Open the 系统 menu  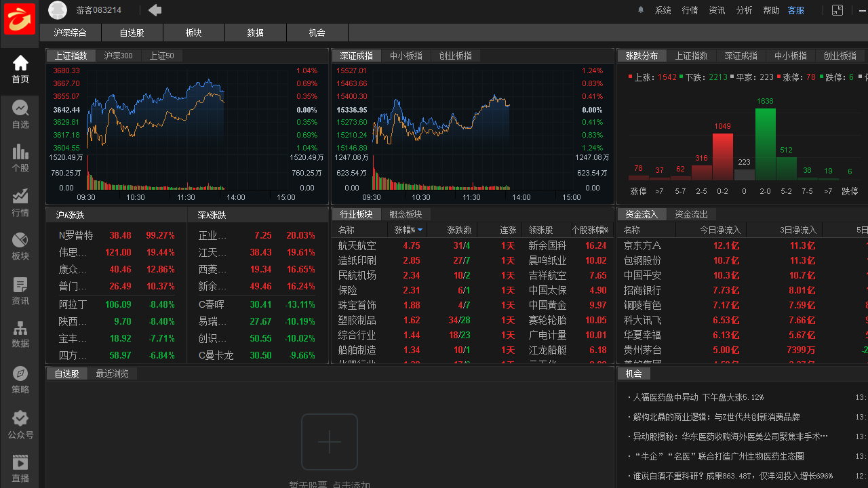click(663, 10)
